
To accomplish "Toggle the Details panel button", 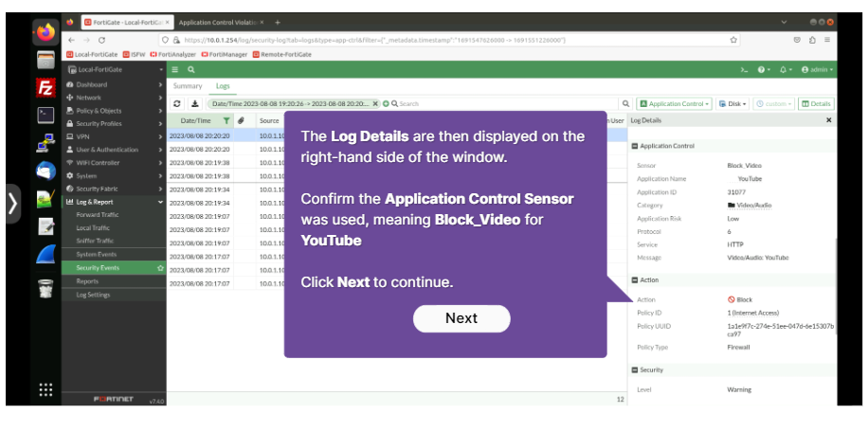I will point(816,103).
